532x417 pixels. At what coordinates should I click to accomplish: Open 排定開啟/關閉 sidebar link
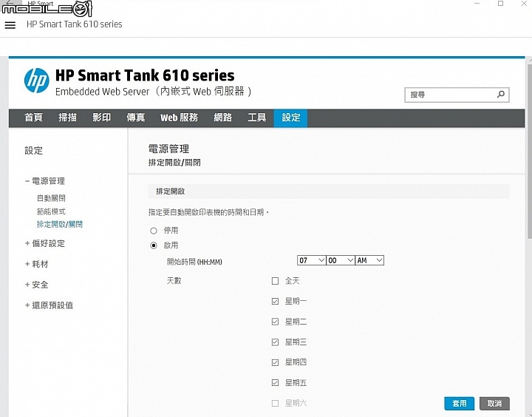click(x=60, y=224)
